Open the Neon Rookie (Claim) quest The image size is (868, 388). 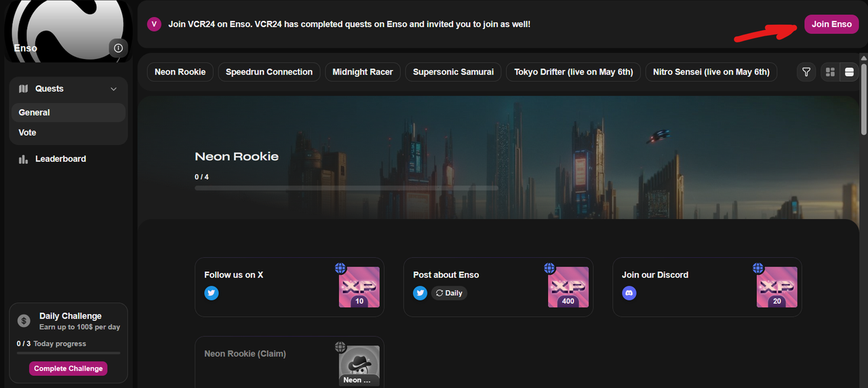pos(290,362)
